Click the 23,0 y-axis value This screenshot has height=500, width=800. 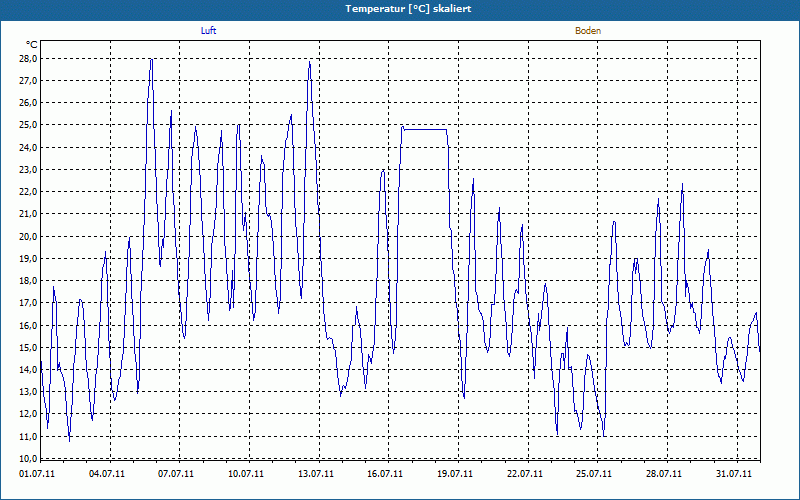28,169
